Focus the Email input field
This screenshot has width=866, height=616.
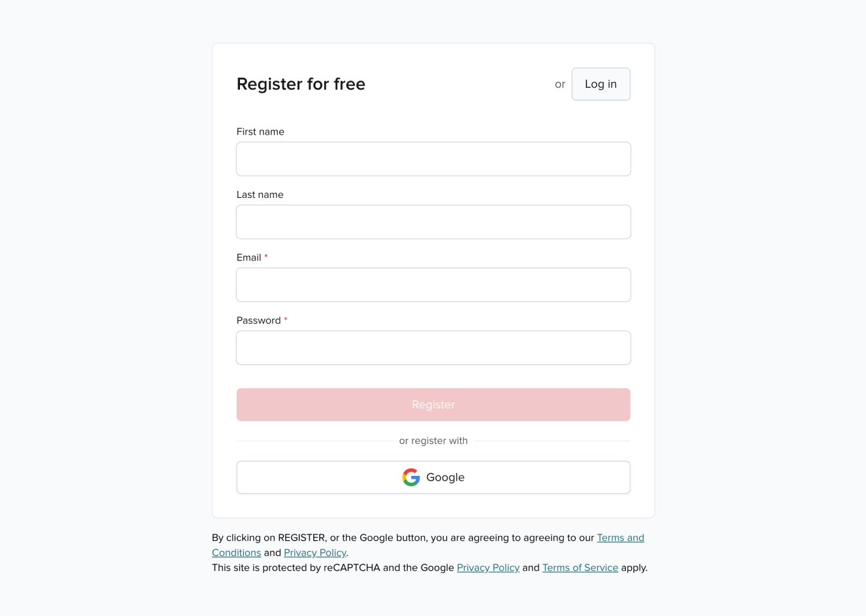pyautogui.click(x=433, y=285)
